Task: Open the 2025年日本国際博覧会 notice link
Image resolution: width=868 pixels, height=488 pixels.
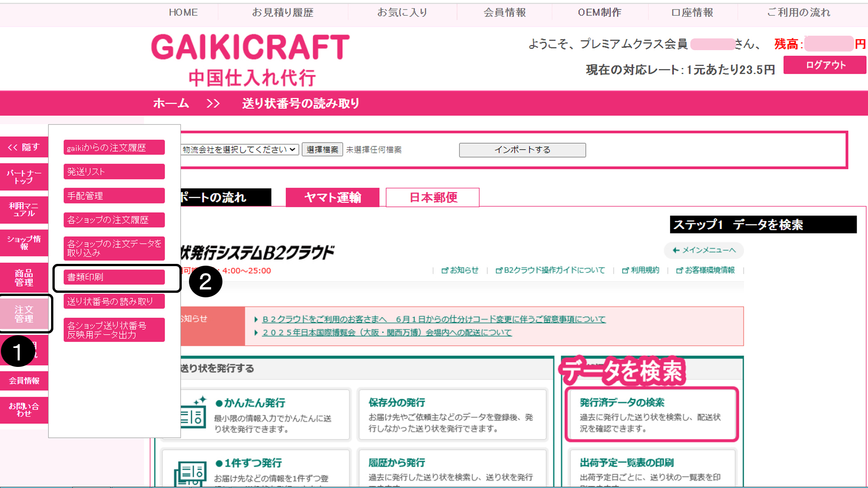Action: (x=387, y=333)
